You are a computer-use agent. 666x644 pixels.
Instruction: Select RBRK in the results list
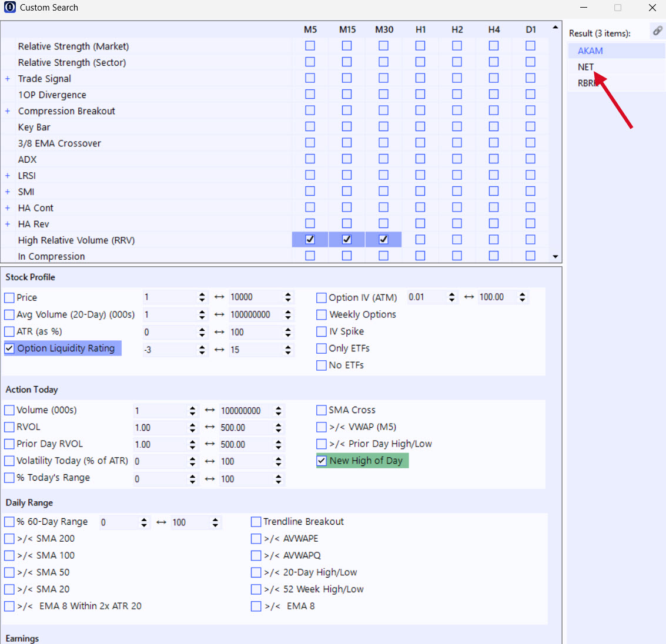coord(616,83)
